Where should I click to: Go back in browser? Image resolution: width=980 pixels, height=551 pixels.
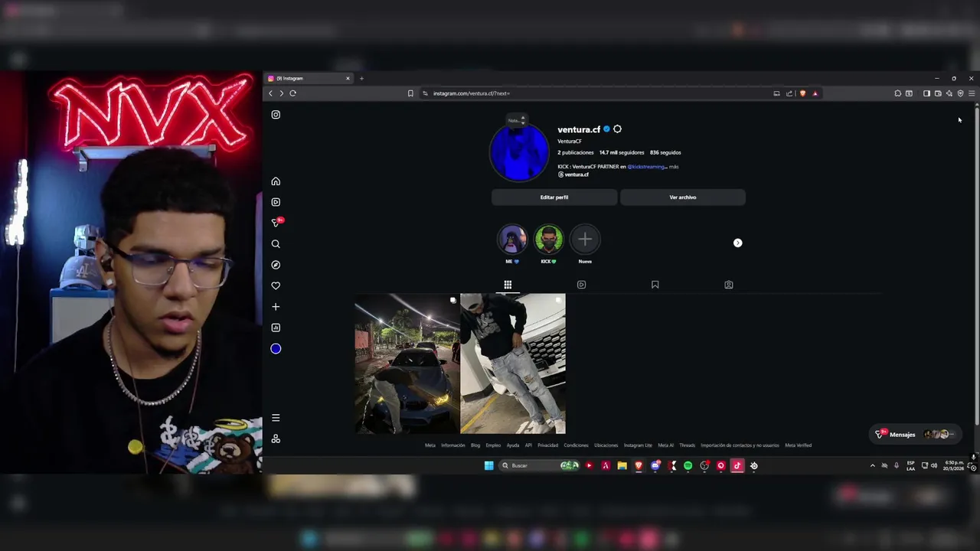click(x=270, y=93)
